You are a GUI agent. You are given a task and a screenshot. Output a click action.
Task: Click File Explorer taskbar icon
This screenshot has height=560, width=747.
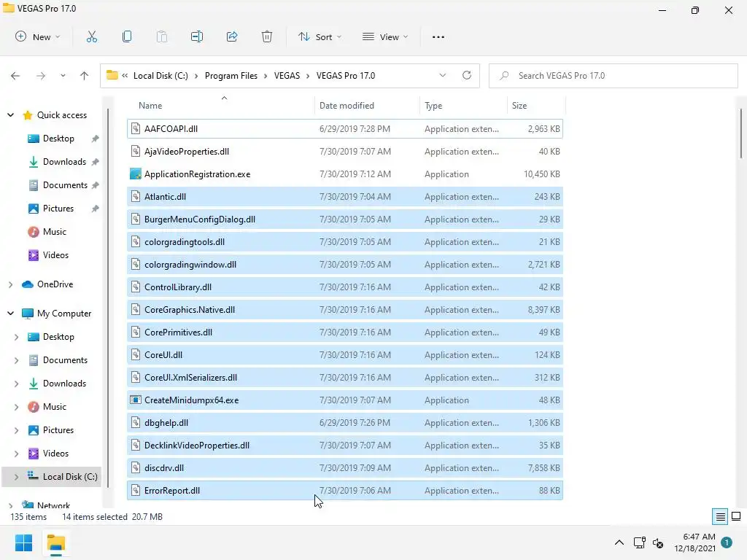pos(55,543)
